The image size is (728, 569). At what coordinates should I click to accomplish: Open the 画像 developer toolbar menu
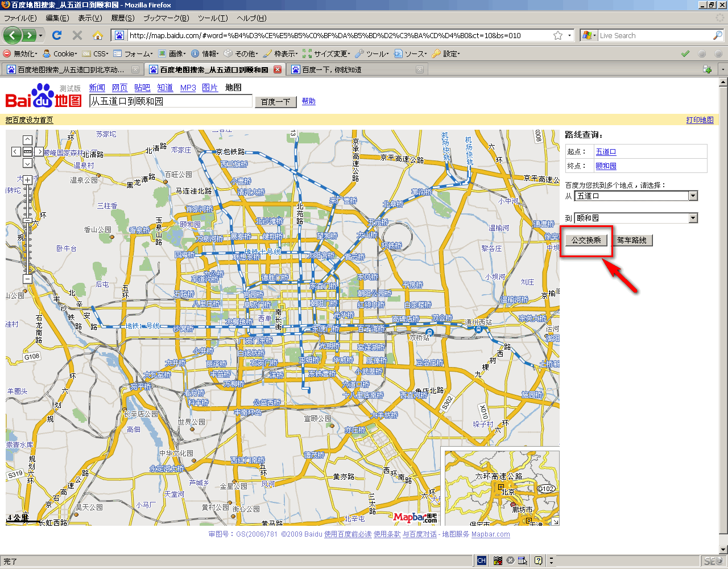(172, 53)
